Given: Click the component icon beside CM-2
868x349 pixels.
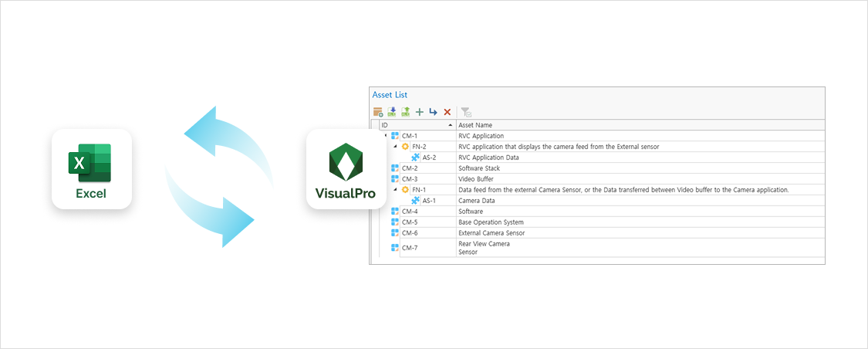Looking at the screenshot, I should click(x=395, y=168).
